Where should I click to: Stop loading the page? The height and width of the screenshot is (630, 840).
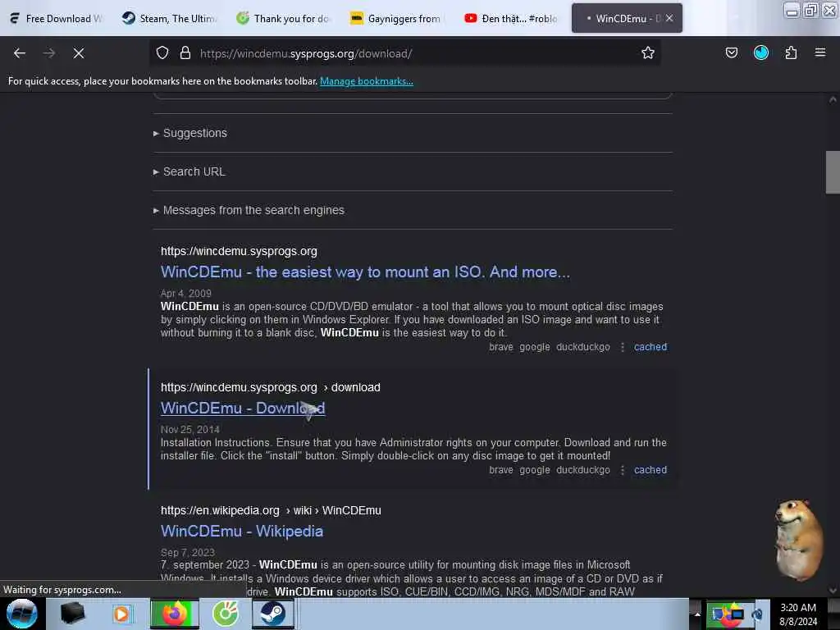coord(79,53)
